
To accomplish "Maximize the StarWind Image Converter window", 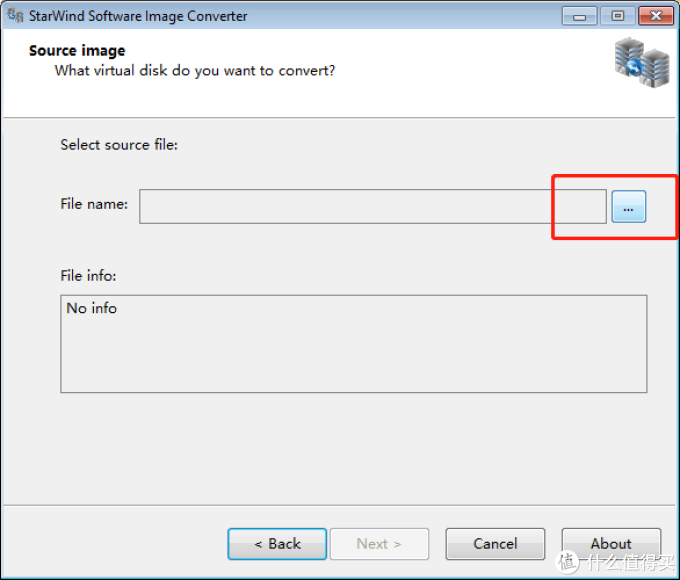I will tap(618, 16).
